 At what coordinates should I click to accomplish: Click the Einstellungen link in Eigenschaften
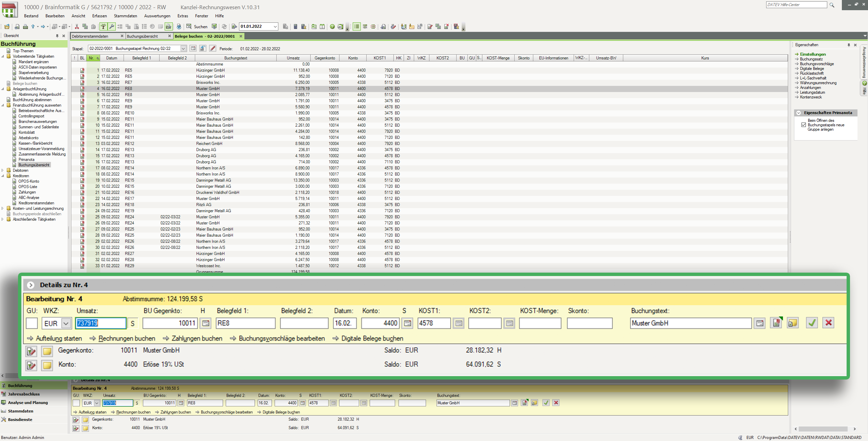point(813,54)
